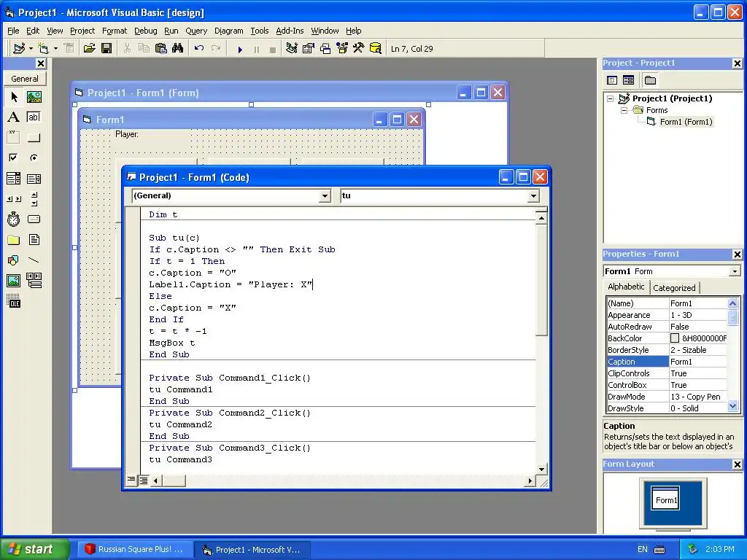This screenshot has height=560, width=747.
Task: Select the PictureBox control in the toolbox
Action: click(x=34, y=97)
